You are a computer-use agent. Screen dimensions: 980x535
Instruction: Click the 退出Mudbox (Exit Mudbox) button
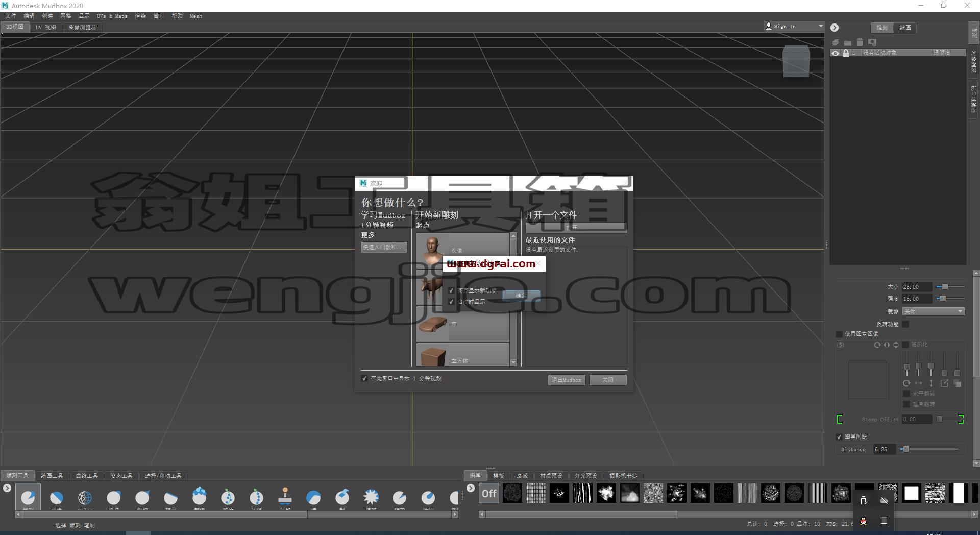pyautogui.click(x=567, y=380)
